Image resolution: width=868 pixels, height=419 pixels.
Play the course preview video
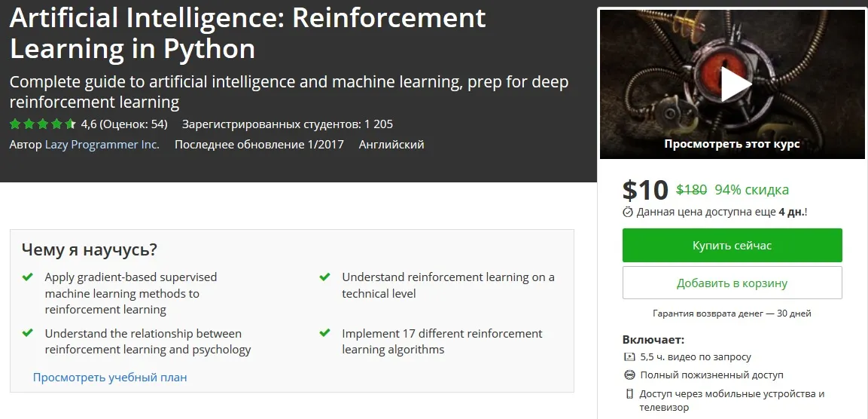(x=732, y=84)
